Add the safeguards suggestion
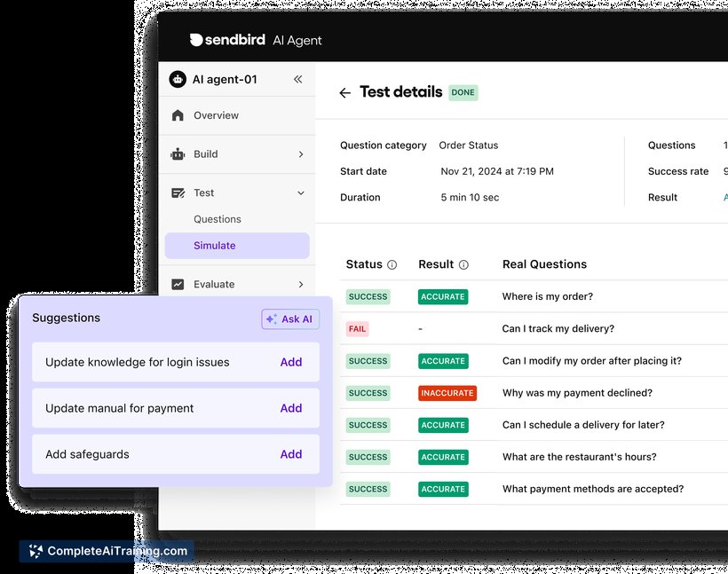Image resolution: width=728 pixels, height=574 pixels. [291, 454]
